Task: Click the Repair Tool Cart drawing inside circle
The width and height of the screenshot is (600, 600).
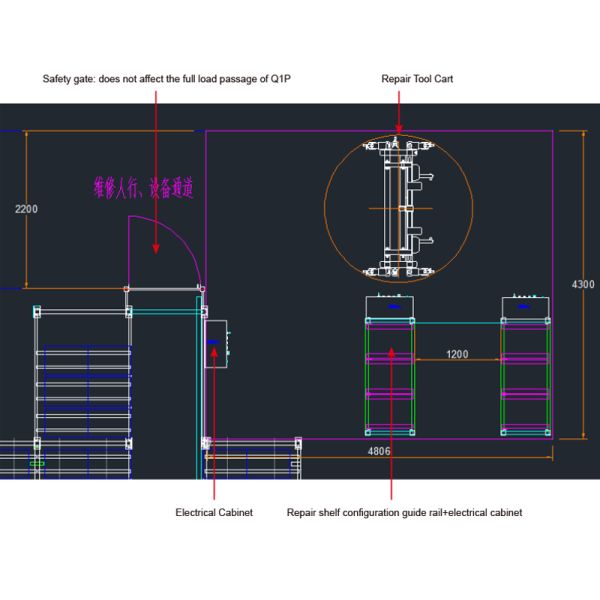Action: click(397, 207)
